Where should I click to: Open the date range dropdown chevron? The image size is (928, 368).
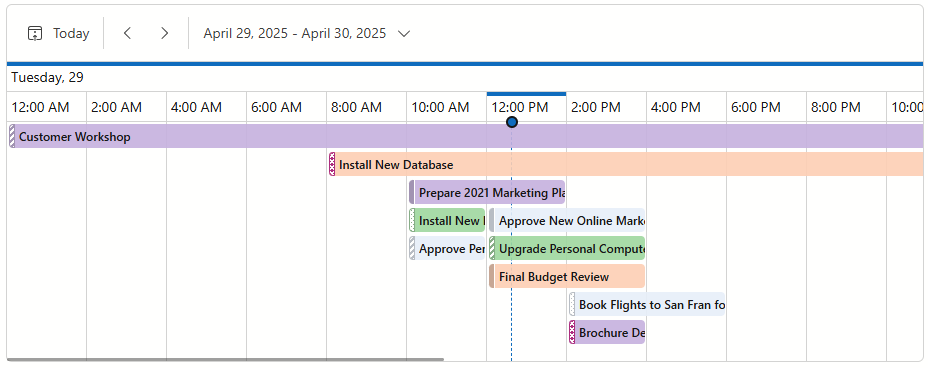click(x=404, y=34)
